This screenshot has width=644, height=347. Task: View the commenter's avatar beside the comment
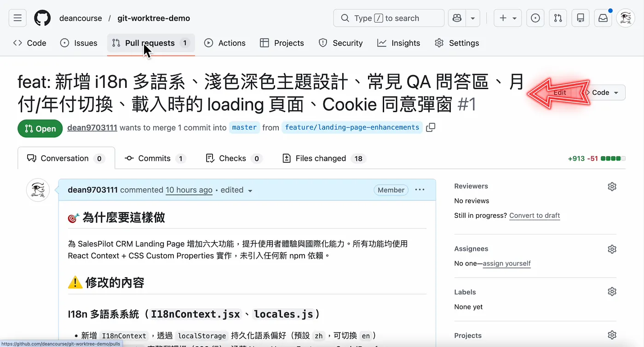[38, 190]
